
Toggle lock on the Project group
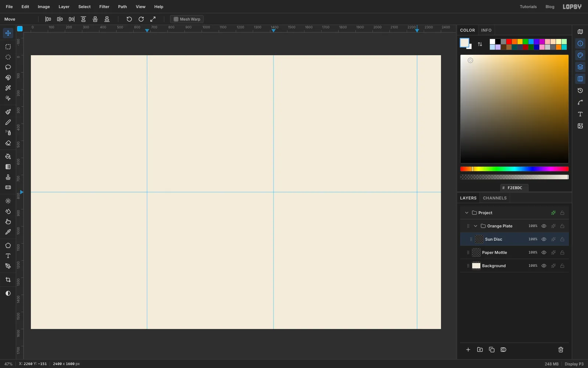point(562,213)
